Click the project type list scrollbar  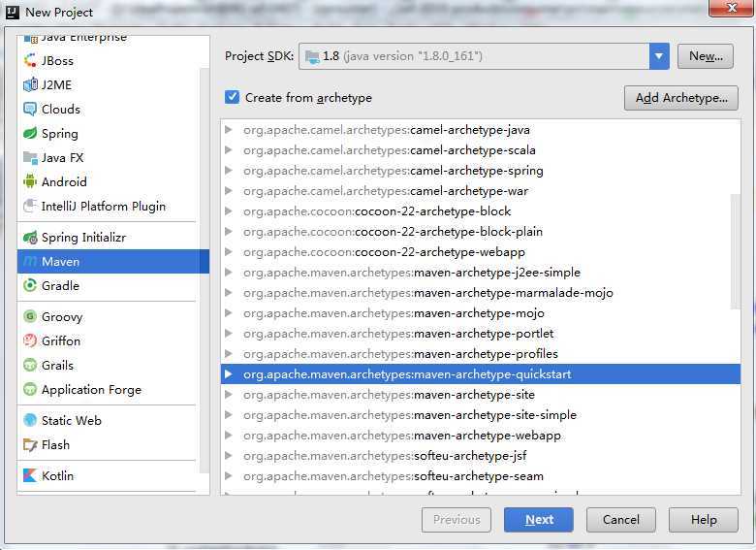click(x=205, y=271)
